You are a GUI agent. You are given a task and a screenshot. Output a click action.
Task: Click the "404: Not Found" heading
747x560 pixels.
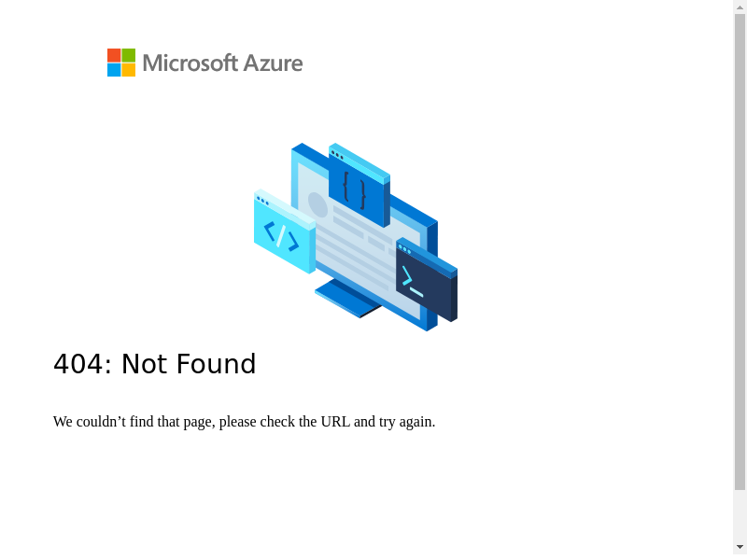click(x=155, y=364)
